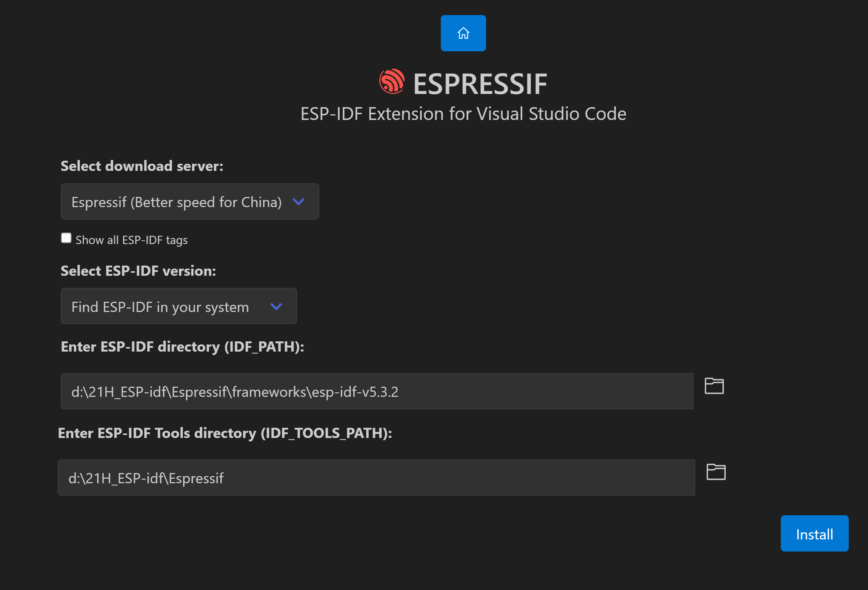Click the red Espressif logo icon
Viewport: 868px width, 590px height.
click(392, 81)
